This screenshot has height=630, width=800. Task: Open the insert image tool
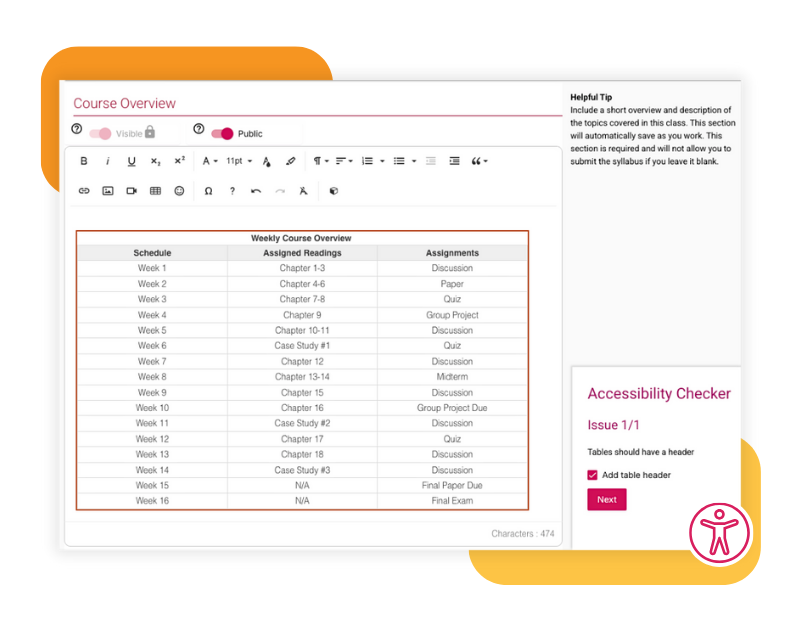coord(108,191)
